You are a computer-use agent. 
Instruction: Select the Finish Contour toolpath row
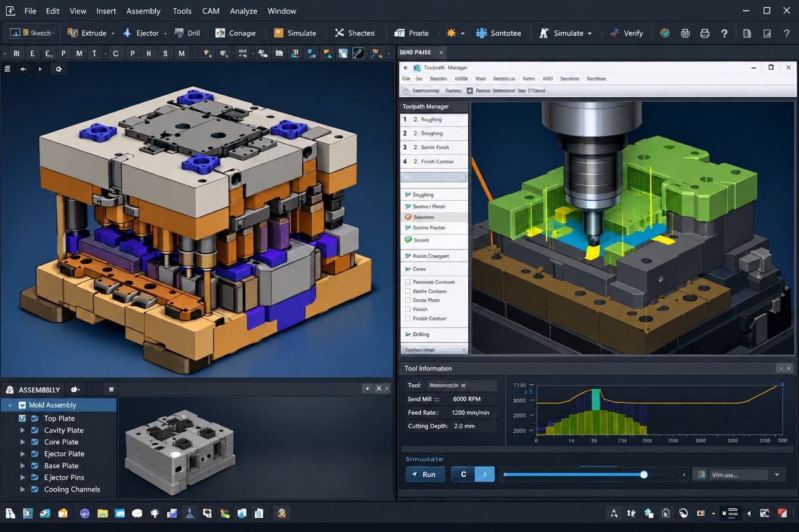click(x=434, y=162)
